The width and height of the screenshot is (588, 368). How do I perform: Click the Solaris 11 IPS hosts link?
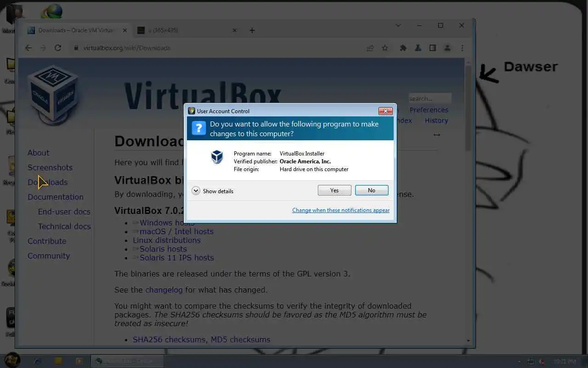point(177,258)
